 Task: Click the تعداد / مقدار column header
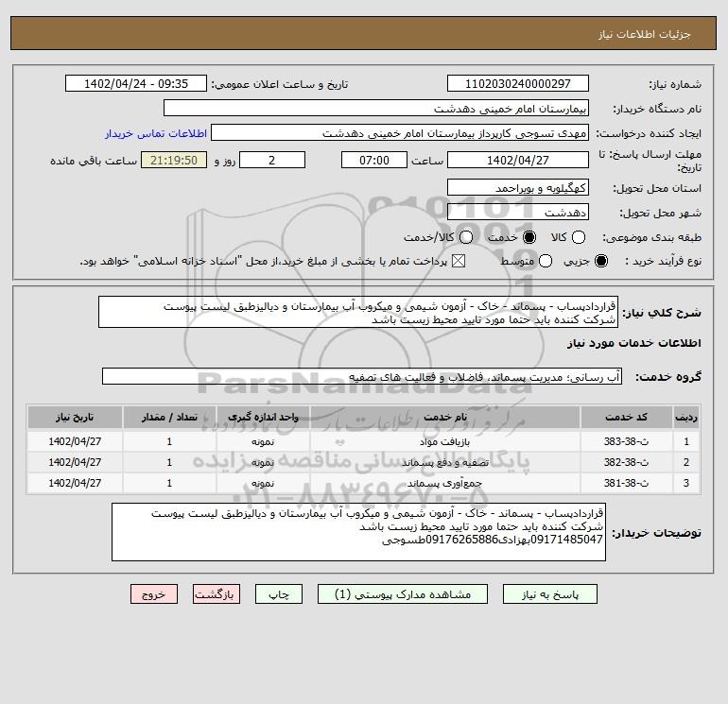click(x=169, y=417)
